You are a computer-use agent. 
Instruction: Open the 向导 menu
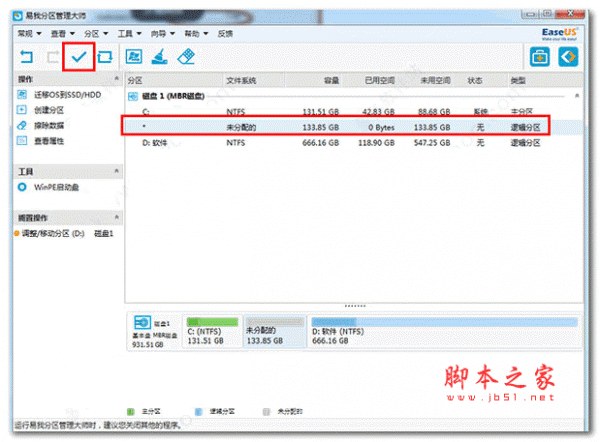click(163, 34)
